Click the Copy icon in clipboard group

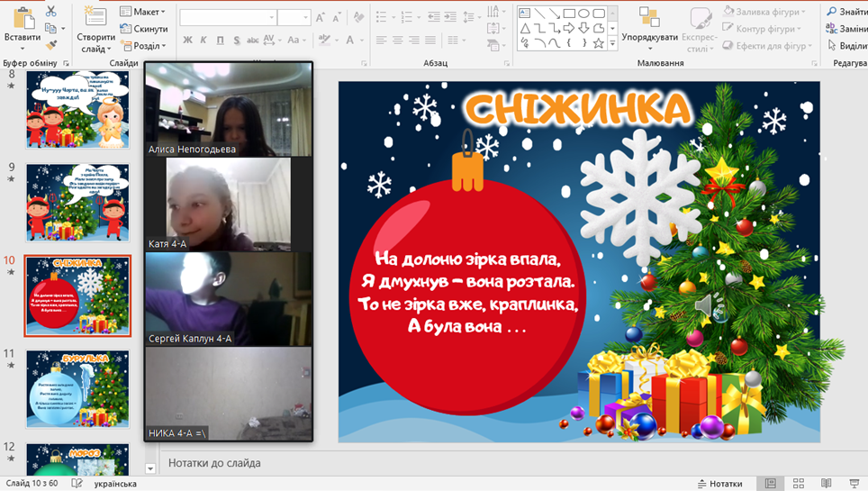(x=50, y=28)
